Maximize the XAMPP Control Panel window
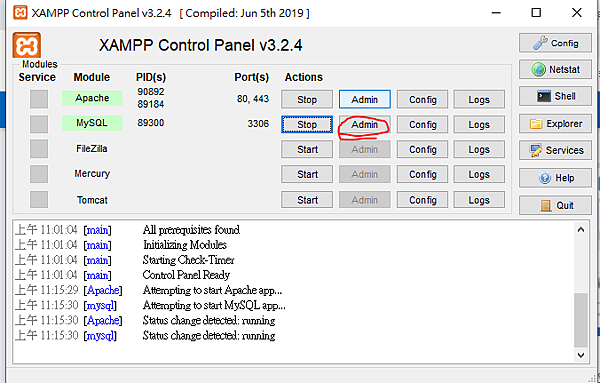 click(536, 13)
